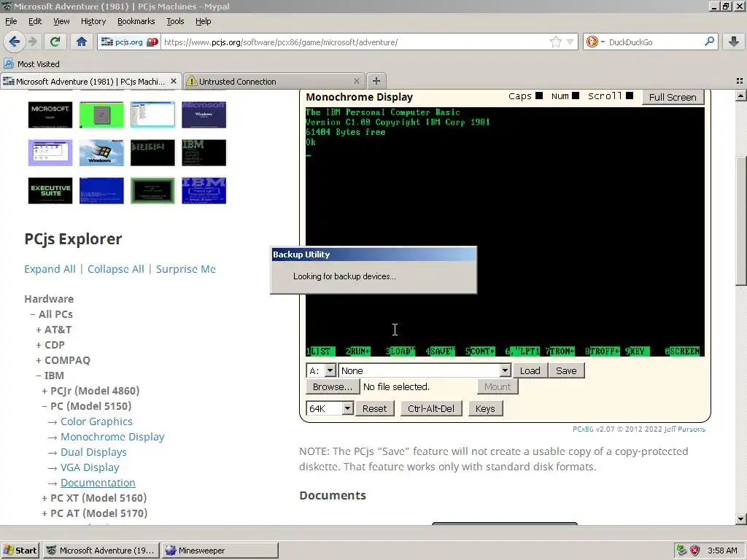Image resolution: width=747 pixels, height=560 pixels.
Task: Click the Ctrl-Alt-Del button
Action: [x=431, y=408]
